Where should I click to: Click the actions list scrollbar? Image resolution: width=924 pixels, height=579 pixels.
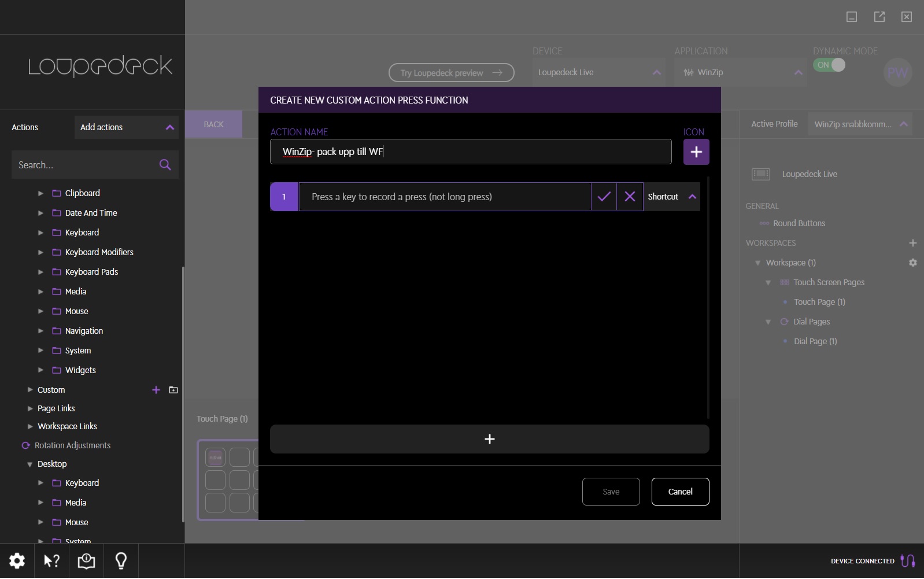[x=183, y=393]
